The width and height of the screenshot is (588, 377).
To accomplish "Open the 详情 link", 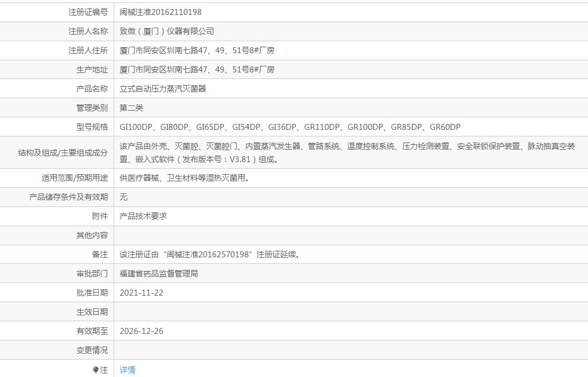I will pyautogui.click(x=127, y=370).
